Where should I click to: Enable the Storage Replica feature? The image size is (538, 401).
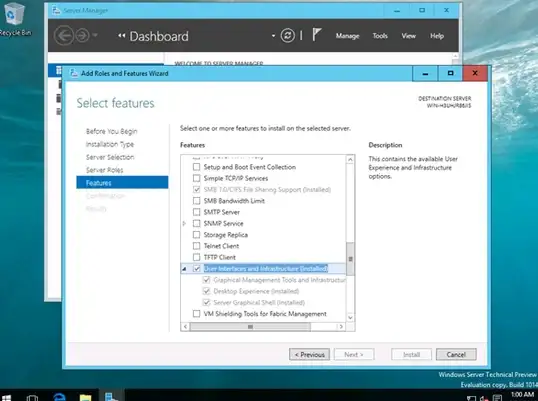point(196,235)
